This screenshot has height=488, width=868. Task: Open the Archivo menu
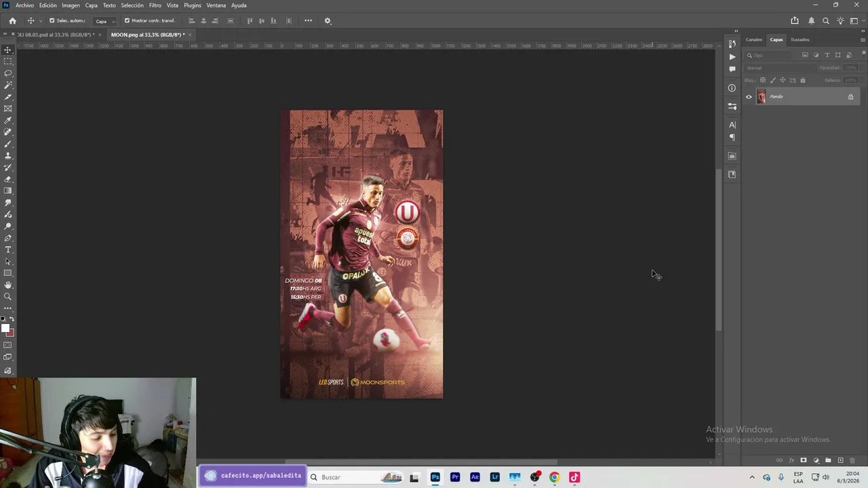(24, 5)
